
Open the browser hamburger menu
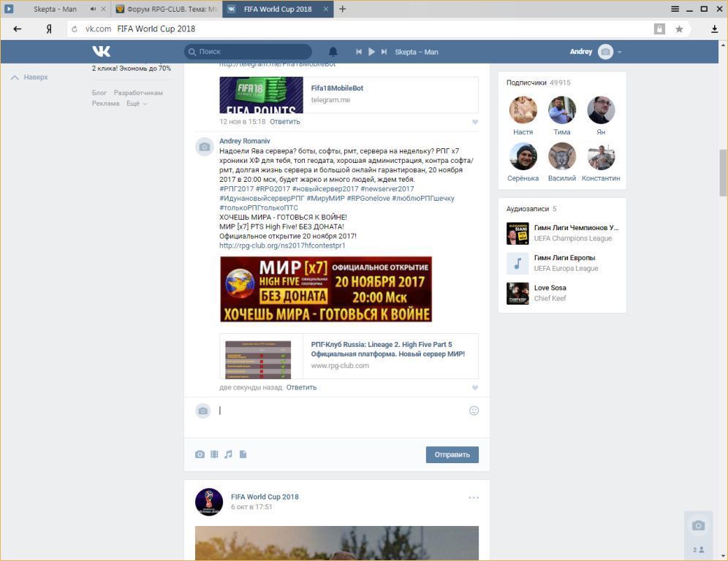click(675, 9)
